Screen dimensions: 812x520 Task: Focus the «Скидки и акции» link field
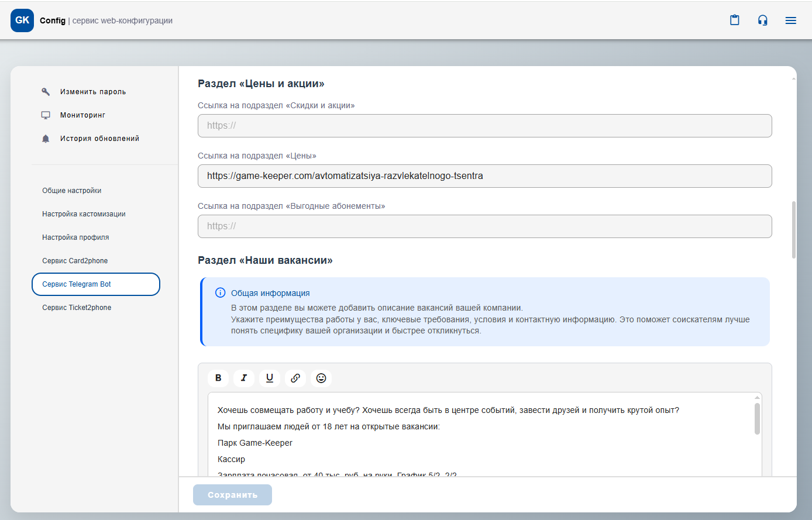point(484,126)
